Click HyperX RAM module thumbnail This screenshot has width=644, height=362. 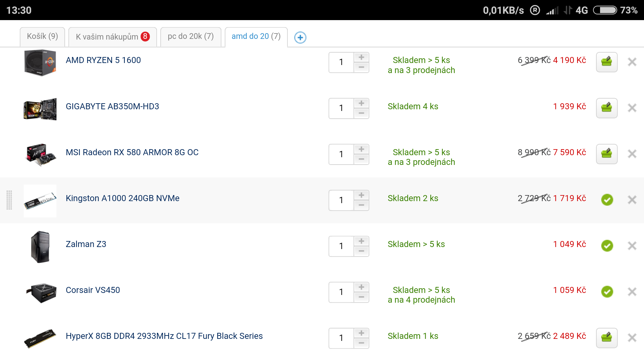pyautogui.click(x=40, y=339)
